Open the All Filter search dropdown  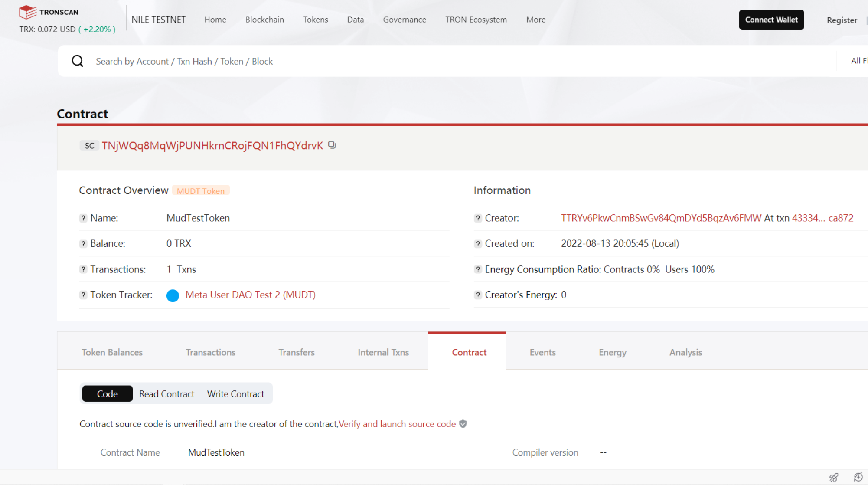coord(858,61)
